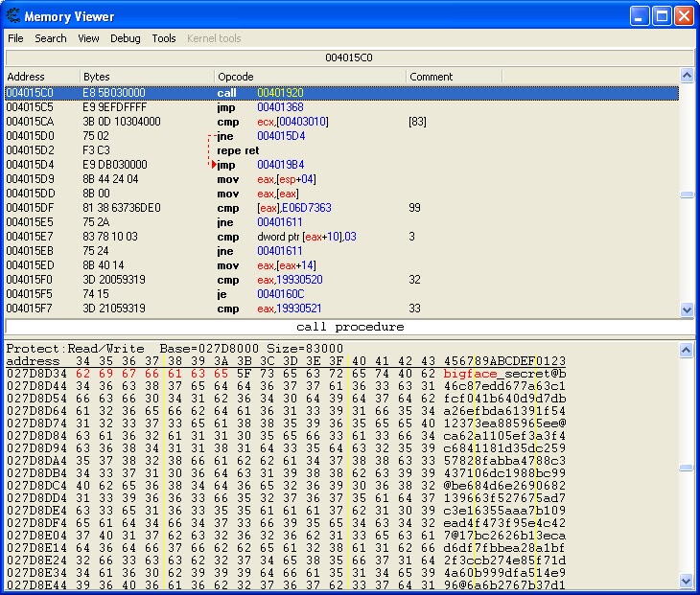Click hex address 027D8E14

click(x=36, y=548)
